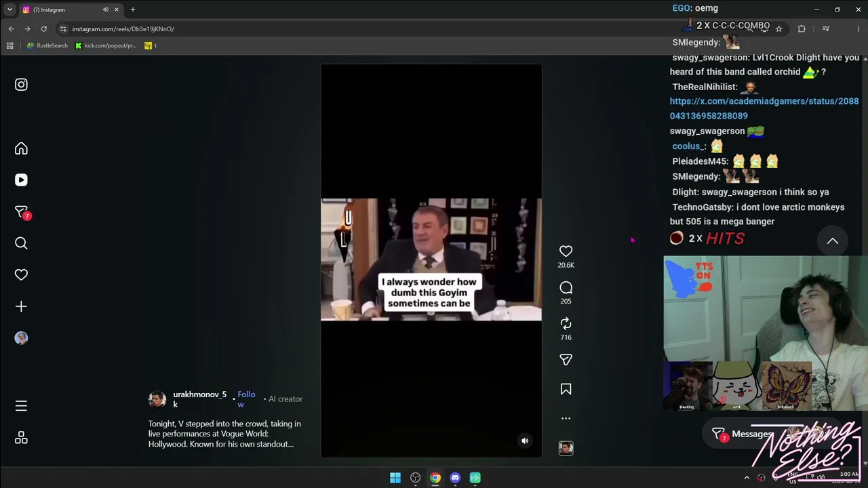Open the Chrome three-dot menu
This screenshot has width=868, height=488.
[x=857, y=28]
